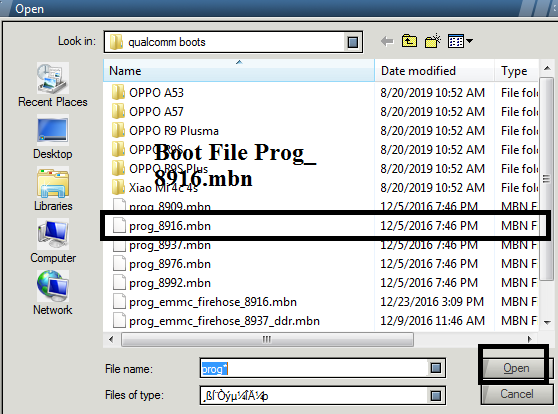Click OPPO A53 date 8/20/2019 cell
558x414 pixels.
click(x=432, y=93)
